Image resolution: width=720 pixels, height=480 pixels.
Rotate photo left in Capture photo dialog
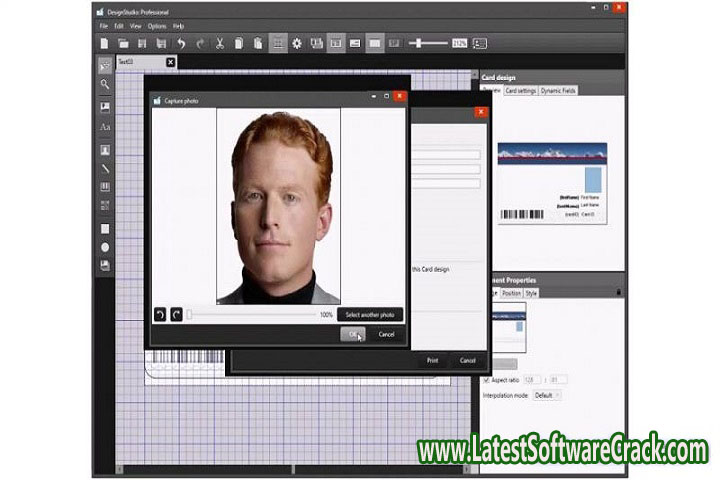(159, 314)
